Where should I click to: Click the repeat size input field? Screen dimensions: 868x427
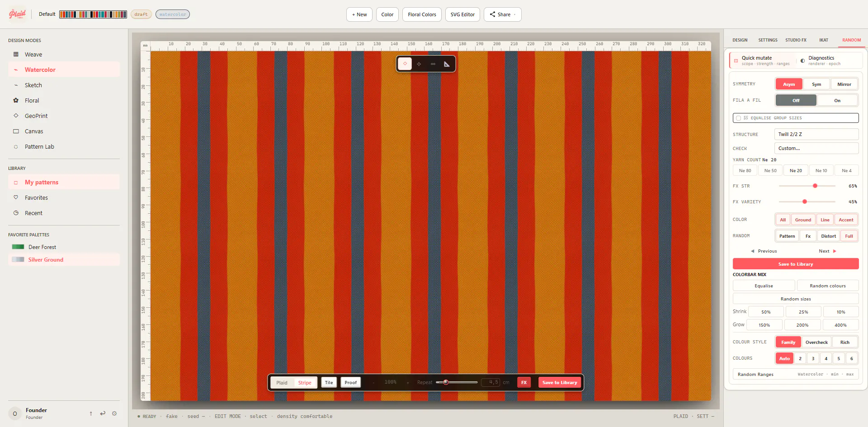coord(491,382)
